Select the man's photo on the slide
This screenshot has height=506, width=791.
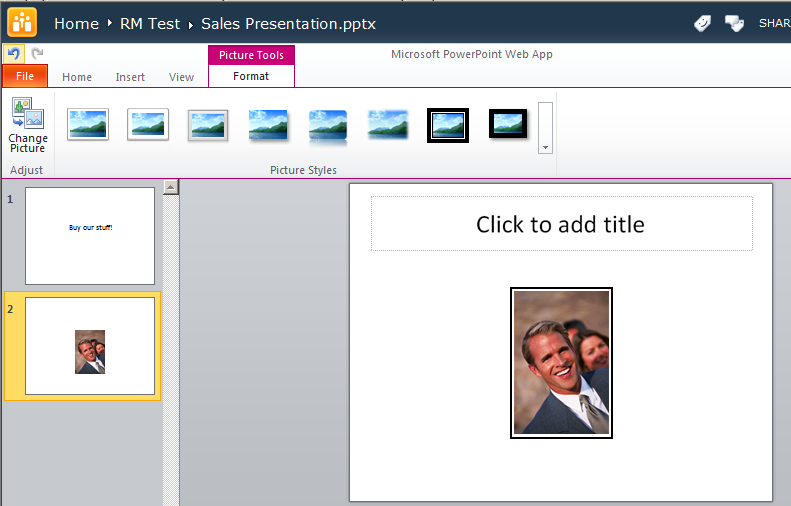561,363
